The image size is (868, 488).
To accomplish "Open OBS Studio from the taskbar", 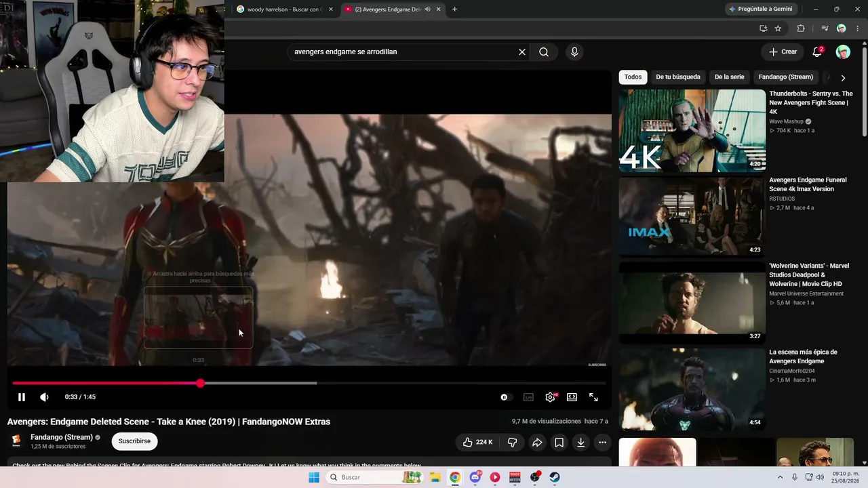I will [x=535, y=477].
